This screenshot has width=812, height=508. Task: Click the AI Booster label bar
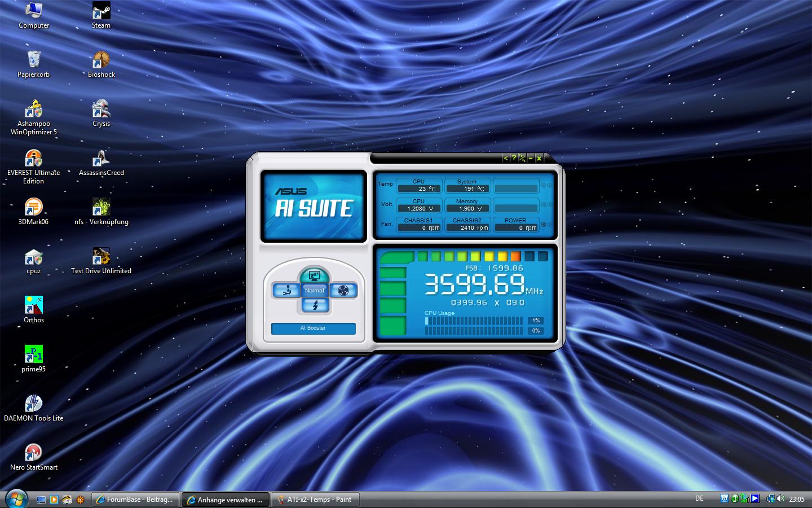314,328
